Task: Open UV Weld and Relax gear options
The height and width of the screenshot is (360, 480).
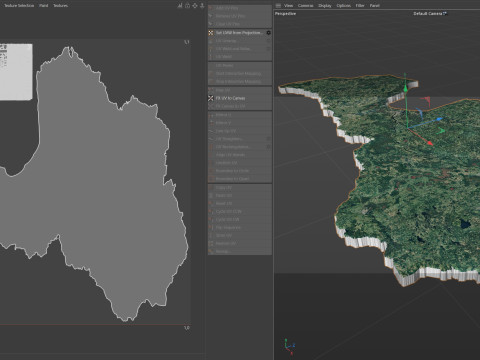Action: click(269, 49)
